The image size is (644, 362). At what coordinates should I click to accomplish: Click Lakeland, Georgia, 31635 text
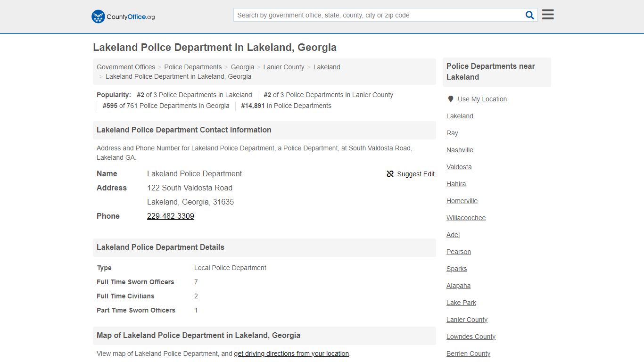pyautogui.click(x=190, y=202)
